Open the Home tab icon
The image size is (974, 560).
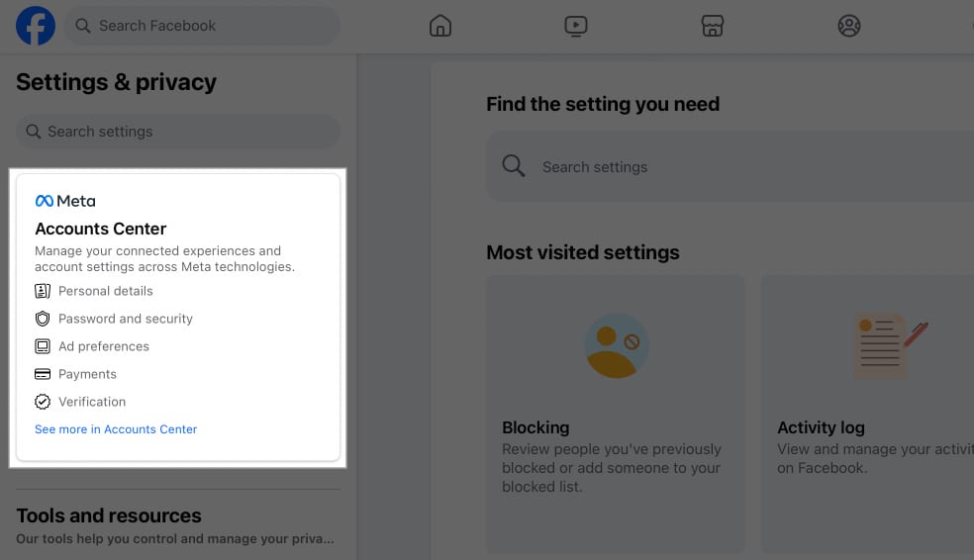pos(440,26)
